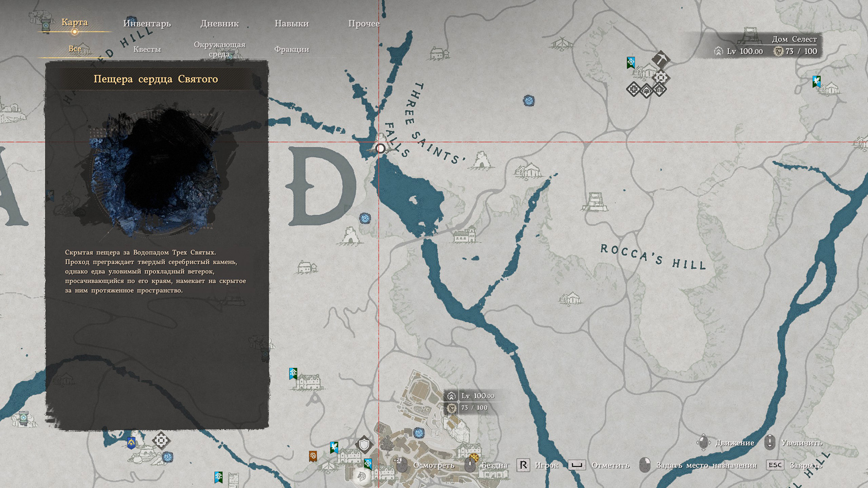Switch to the Инвентарь tab
This screenshot has height=488, width=868.
pyautogui.click(x=147, y=23)
